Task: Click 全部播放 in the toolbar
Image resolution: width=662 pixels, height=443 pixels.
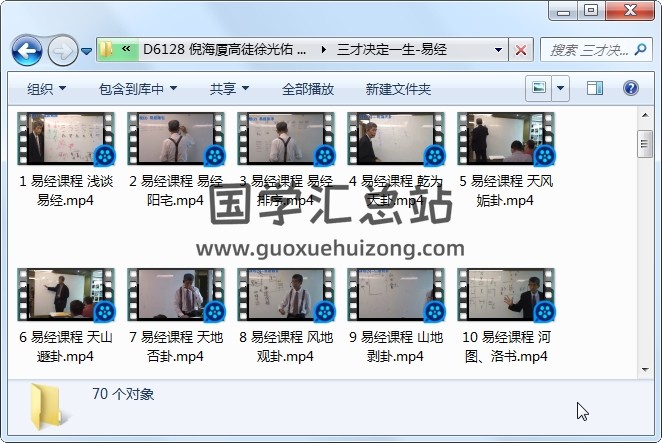Action: tap(308, 89)
